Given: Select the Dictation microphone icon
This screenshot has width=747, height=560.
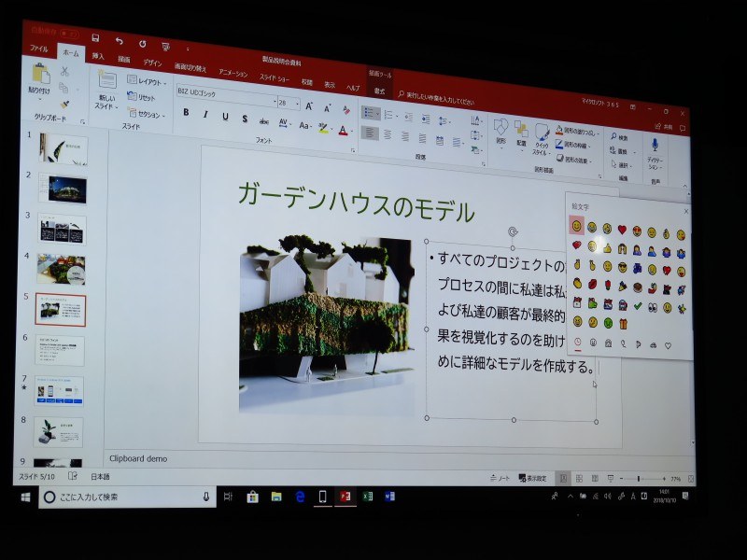Looking at the screenshot, I should [x=655, y=144].
